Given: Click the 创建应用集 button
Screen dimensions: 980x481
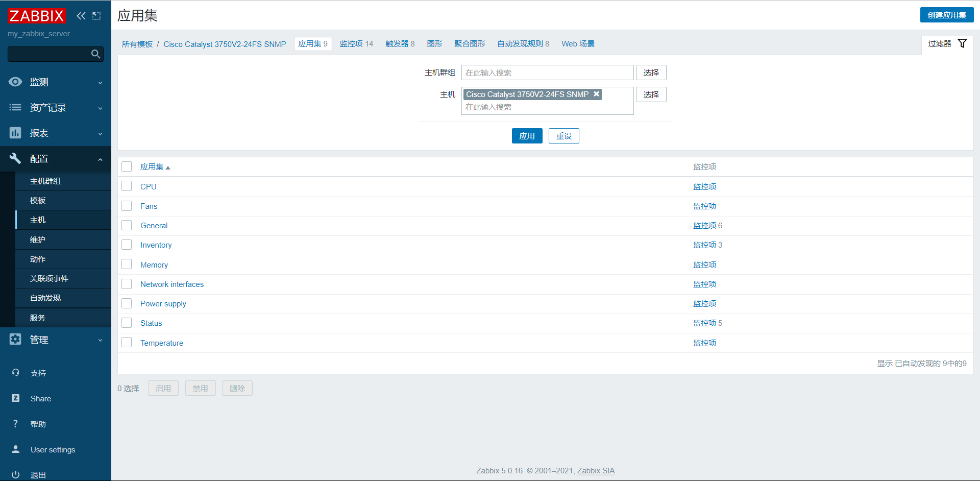Looking at the screenshot, I should (947, 15).
